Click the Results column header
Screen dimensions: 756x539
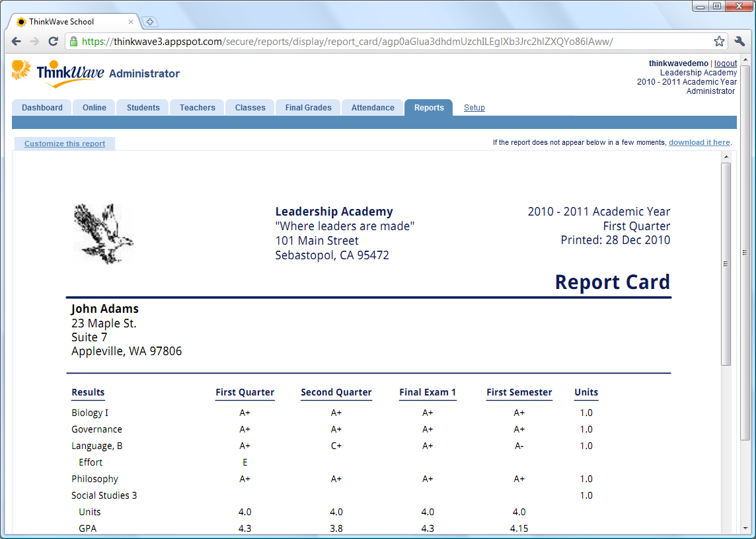point(88,392)
